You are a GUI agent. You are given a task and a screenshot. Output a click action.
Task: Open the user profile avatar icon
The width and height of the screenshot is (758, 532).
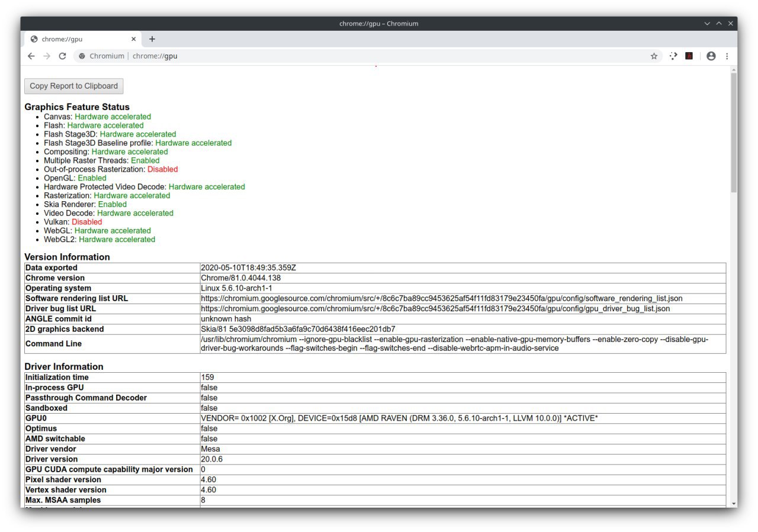(711, 56)
